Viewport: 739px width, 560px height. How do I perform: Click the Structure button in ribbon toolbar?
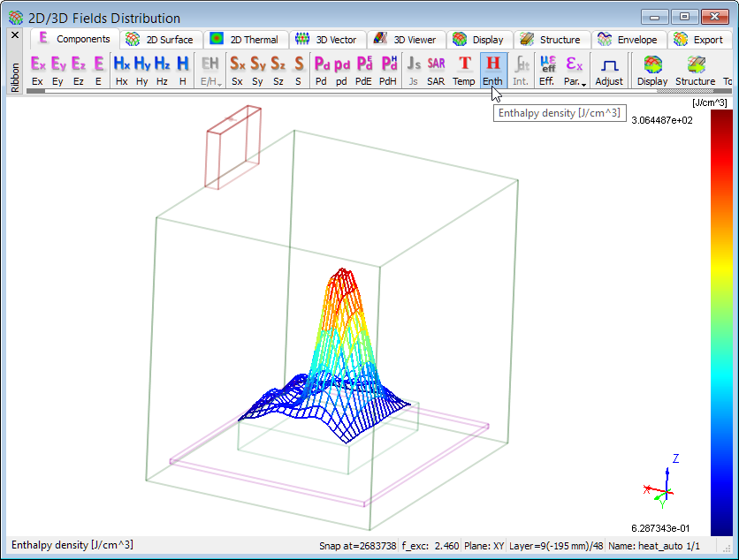click(695, 70)
